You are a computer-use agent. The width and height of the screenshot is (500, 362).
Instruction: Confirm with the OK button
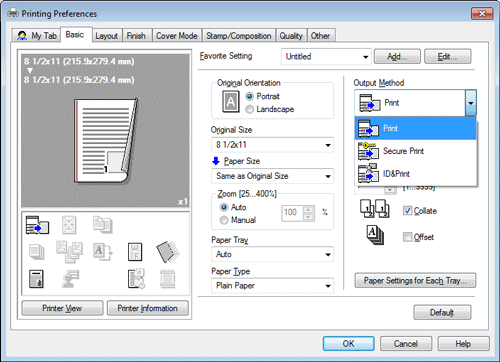pos(349,343)
